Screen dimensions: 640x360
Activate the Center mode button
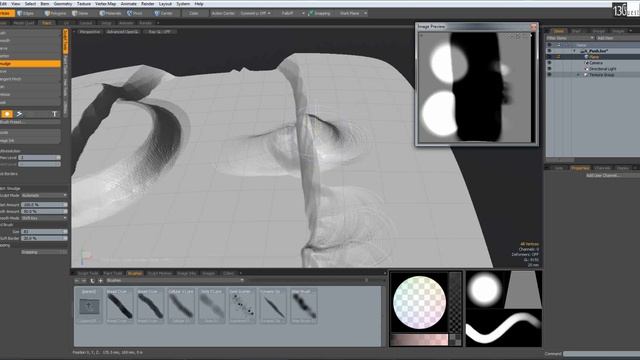coord(164,13)
